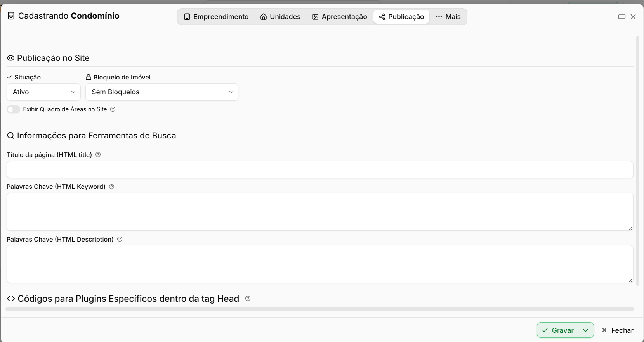The width and height of the screenshot is (644, 342).
Task: Click the lock icon beside Bloqueio de Imóvel
Action: (89, 77)
